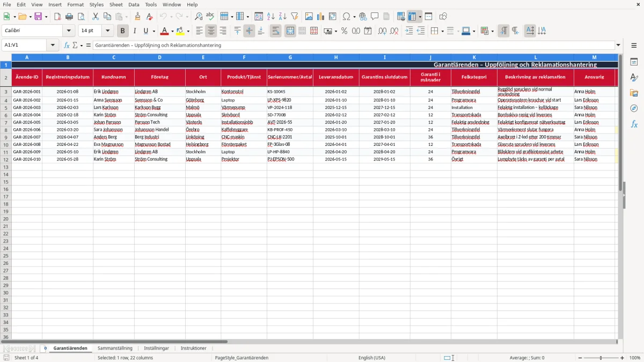
Task: Click the Font Color red swatch
Action: tap(164, 31)
